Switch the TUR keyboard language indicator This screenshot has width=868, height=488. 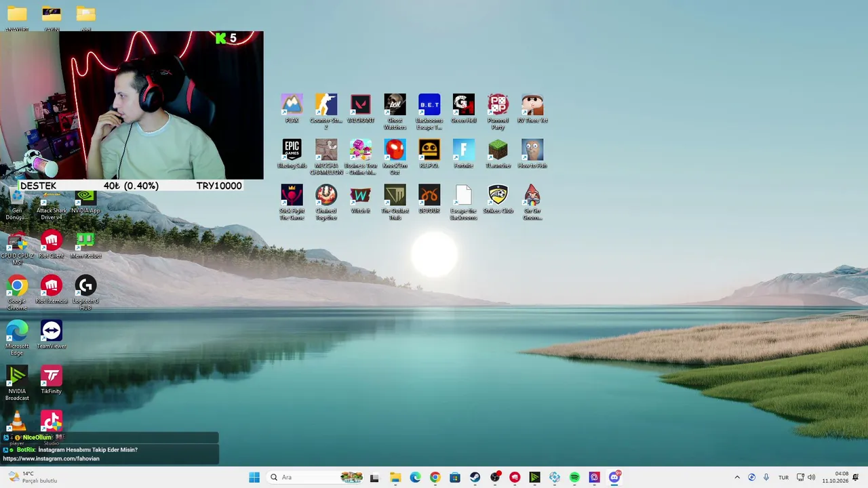pos(783,477)
